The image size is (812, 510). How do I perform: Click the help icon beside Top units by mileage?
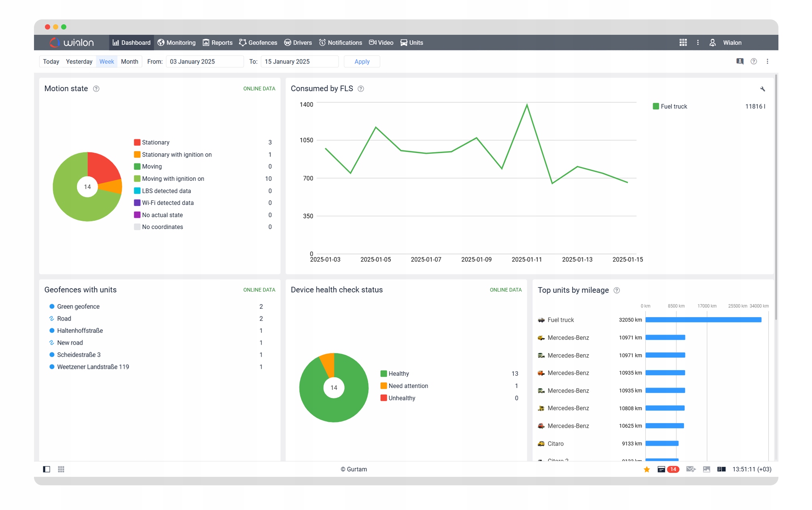(x=617, y=290)
